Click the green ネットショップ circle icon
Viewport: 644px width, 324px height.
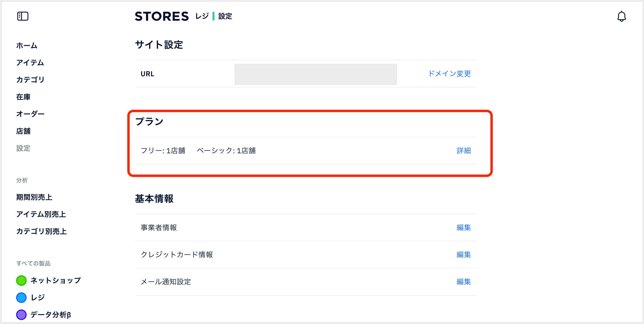coord(21,281)
